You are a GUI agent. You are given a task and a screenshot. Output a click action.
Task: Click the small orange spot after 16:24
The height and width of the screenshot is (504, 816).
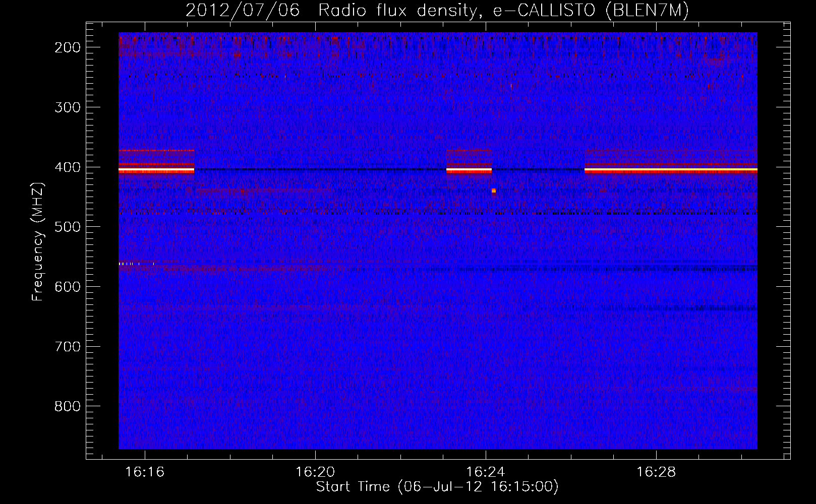(x=494, y=191)
